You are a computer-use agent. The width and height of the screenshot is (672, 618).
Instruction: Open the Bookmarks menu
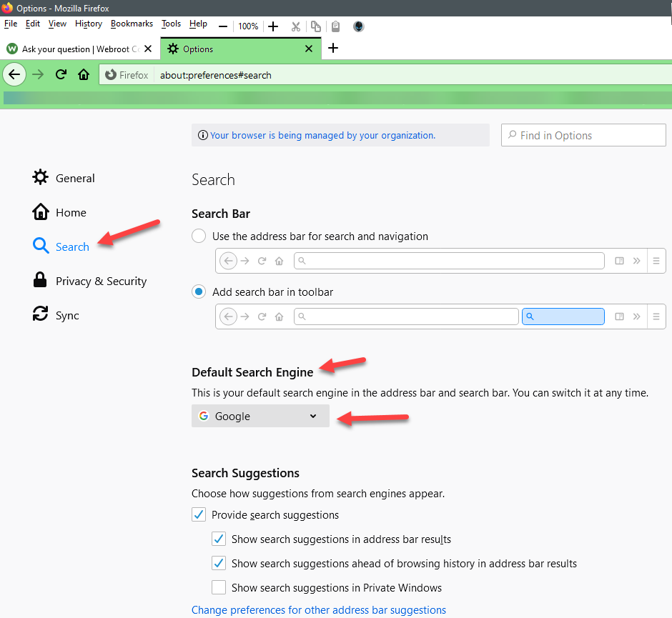click(132, 24)
